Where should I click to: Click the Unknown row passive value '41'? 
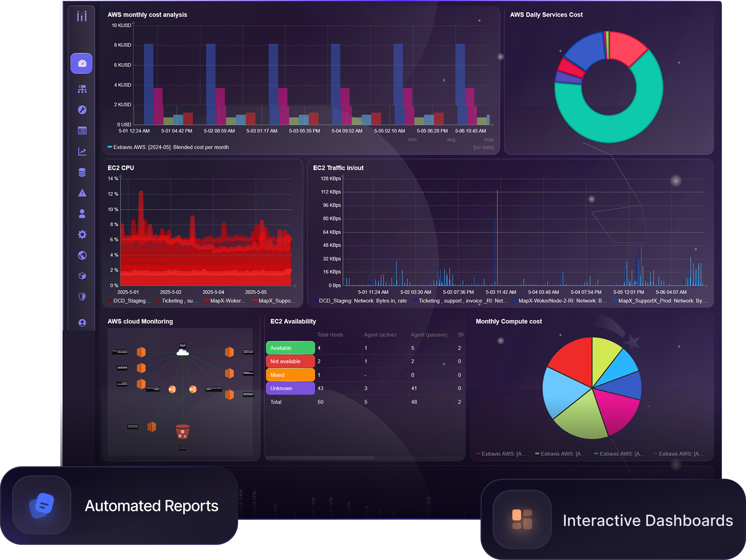(414, 388)
